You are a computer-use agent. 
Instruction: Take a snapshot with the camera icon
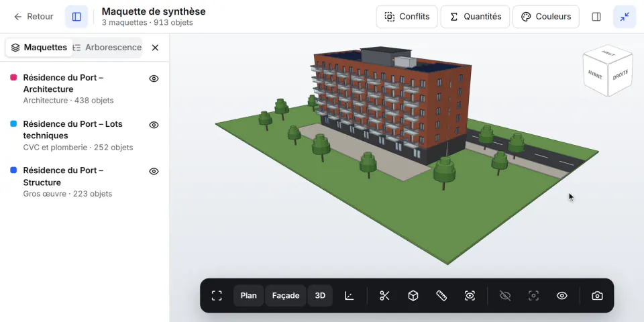coord(597,296)
